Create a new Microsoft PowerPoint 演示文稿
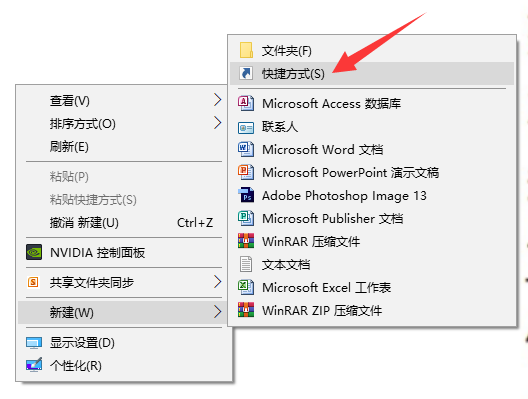Viewport: 528px width, 399px height. tap(372, 172)
